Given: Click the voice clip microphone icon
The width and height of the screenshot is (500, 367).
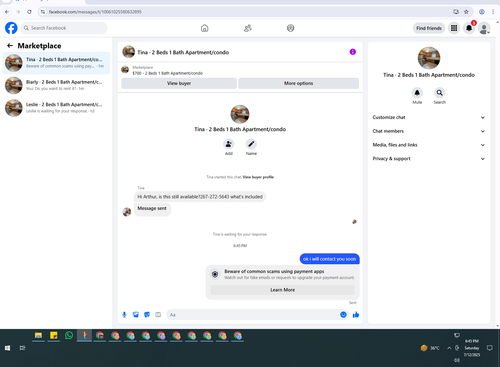Looking at the screenshot, I should point(124,315).
